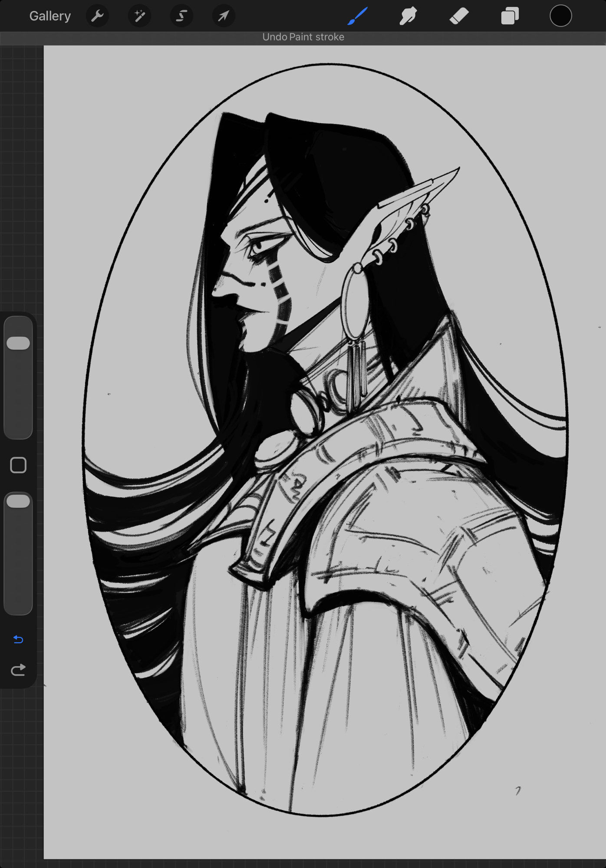Select the Eraser tool

coord(459,16)
